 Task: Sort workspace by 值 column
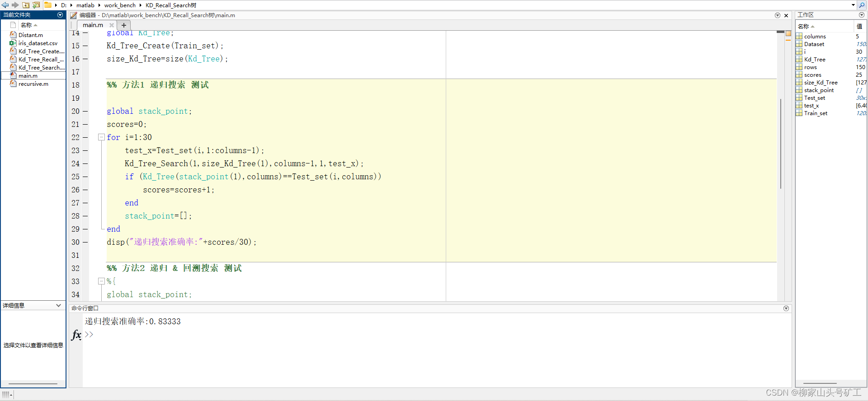coord(859,26)
